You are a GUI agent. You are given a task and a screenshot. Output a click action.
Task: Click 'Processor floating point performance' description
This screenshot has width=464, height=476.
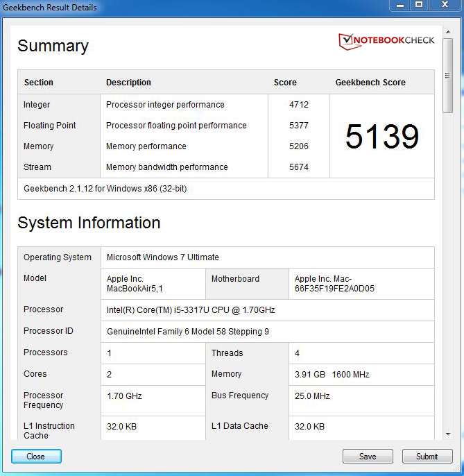pyautogui.click(x=176, y=126)
